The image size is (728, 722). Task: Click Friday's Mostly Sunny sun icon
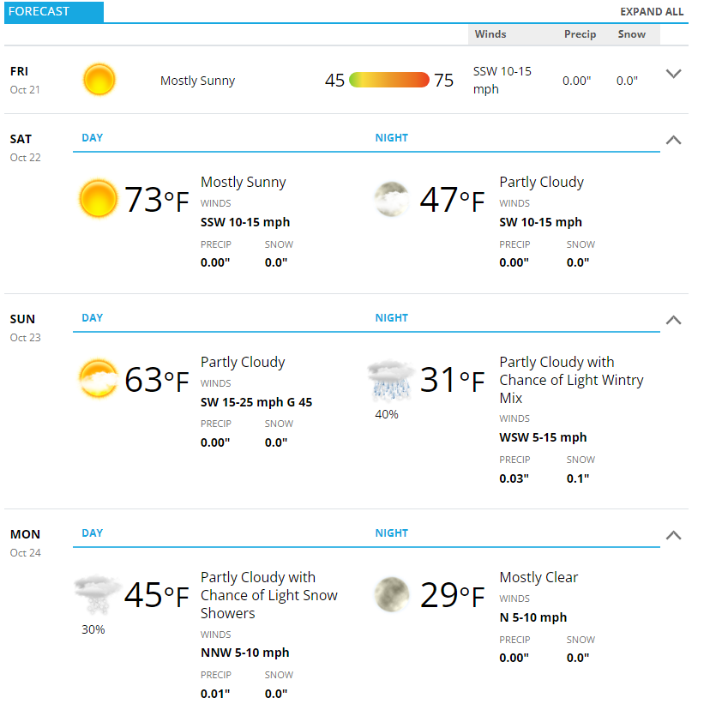[x=99, y=80]
